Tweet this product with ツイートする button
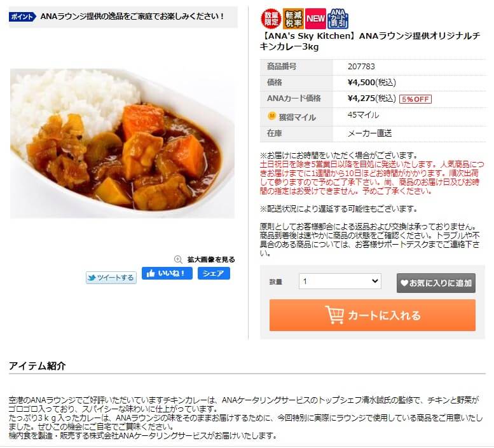 (111, 278)
